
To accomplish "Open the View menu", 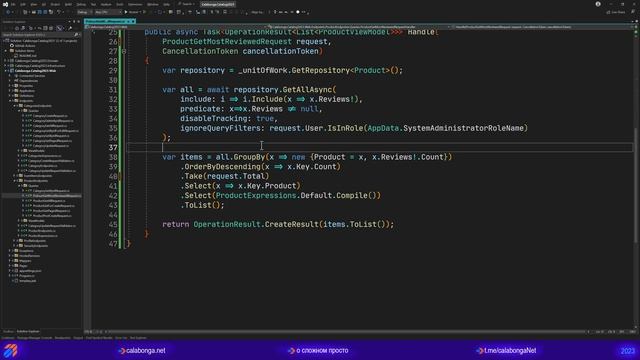I will coord(33,4).
